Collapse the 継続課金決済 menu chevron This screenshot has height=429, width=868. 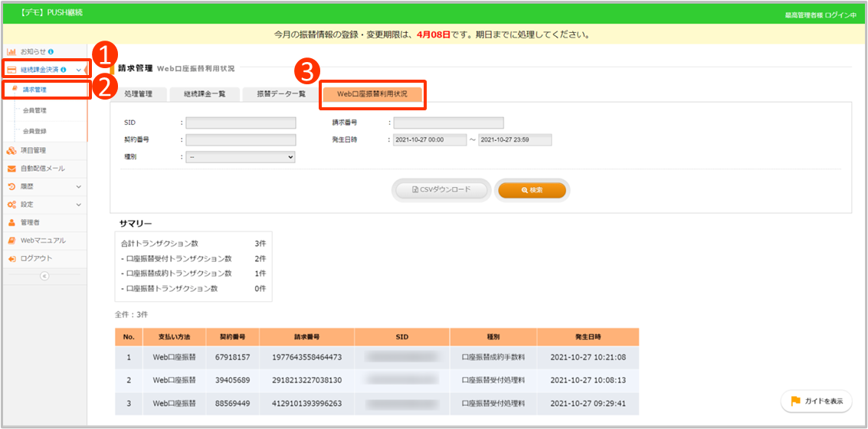pos(78,70)
